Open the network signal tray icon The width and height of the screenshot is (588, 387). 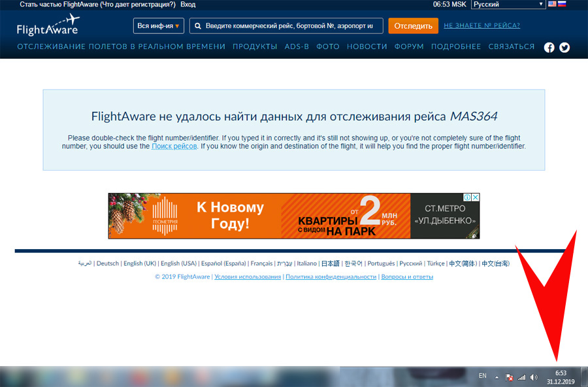pyautogui.click(x=521, y=377)
